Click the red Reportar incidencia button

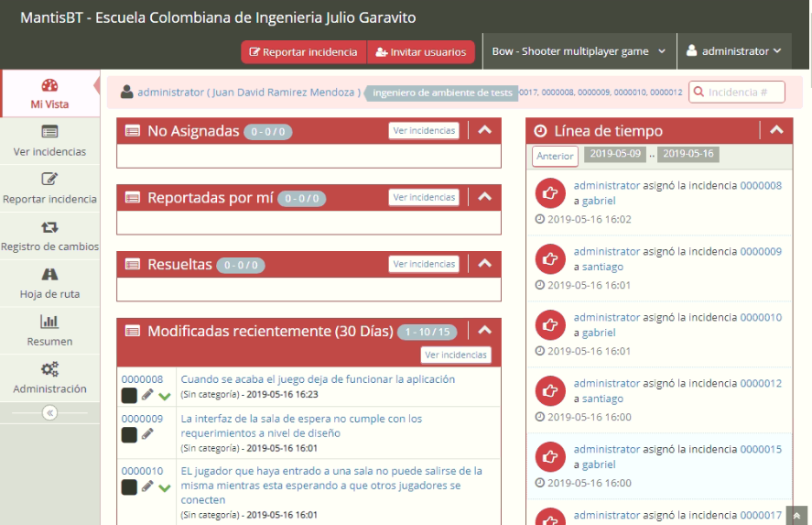pyautogui.click(x=303, y=52)
